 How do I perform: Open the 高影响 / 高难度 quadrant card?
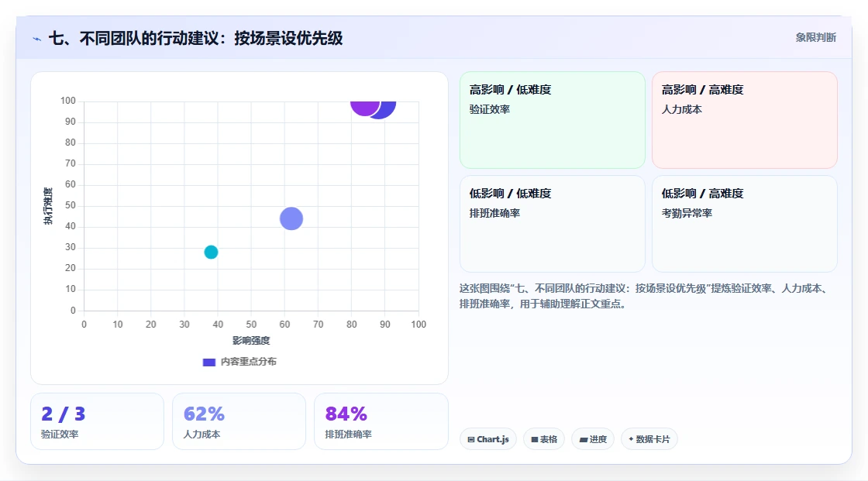pos(745,120)
